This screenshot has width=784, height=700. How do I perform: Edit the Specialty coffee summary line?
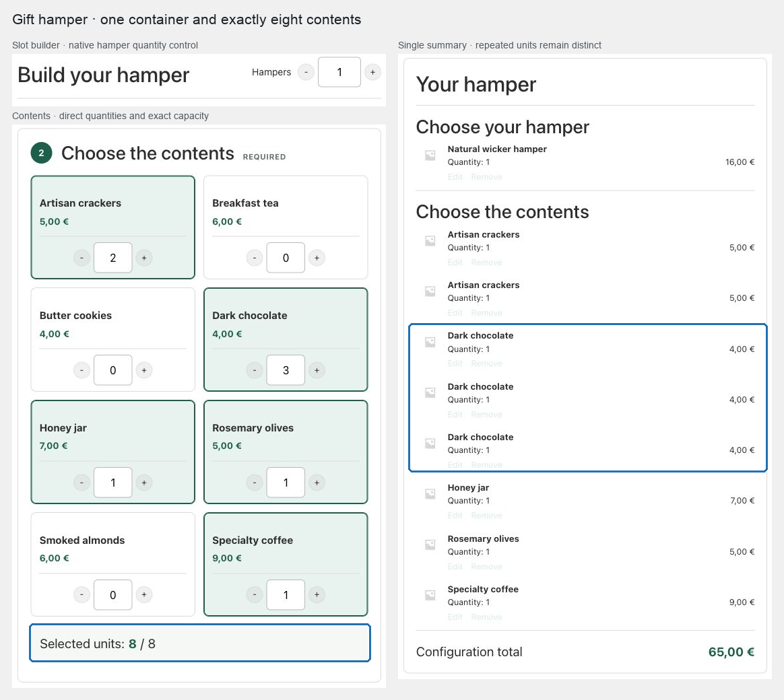[x=455, y=617]
